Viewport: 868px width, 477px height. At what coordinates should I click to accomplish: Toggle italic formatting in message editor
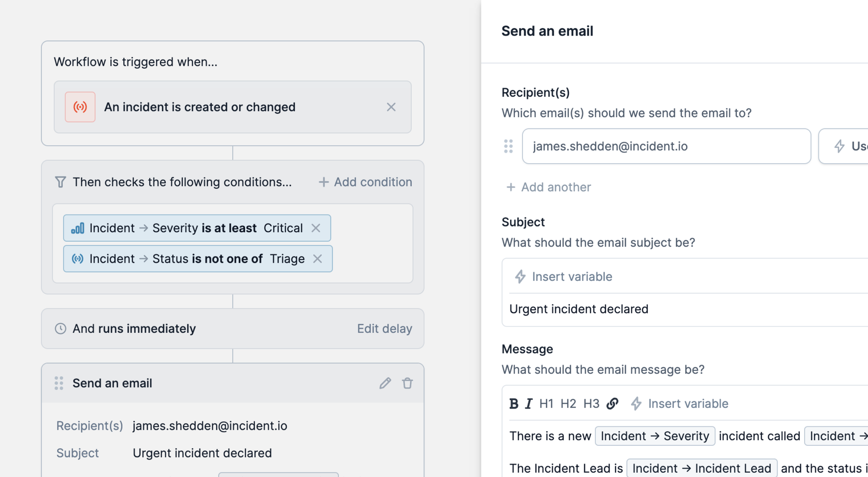tap(529, 404)
